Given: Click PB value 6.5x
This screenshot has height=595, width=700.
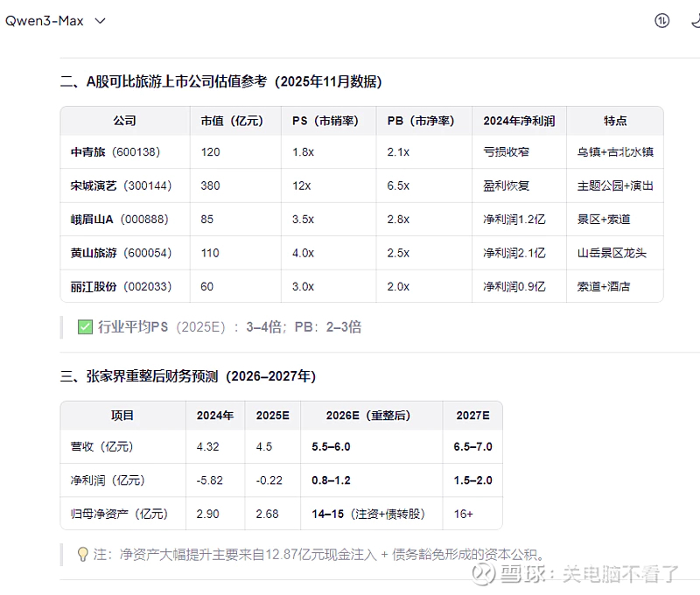Looking at the screenshot, I should [x=398, y=185].
